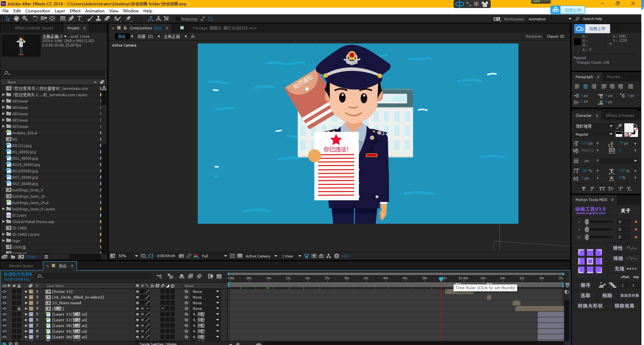This screenshot has height=345, width=644.
Task: Click the reset exposure icon
Action: [337, 256]
